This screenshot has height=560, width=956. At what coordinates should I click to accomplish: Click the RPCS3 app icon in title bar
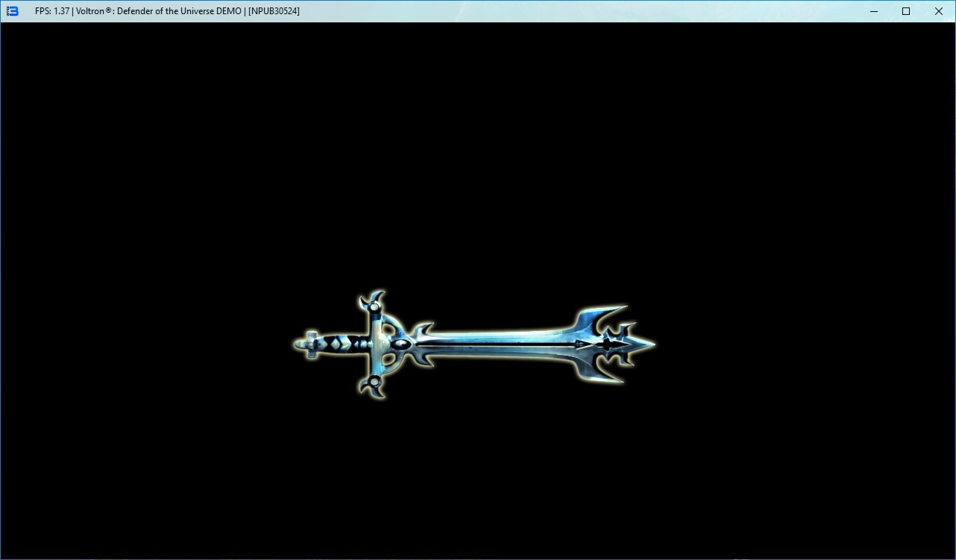click(12, 11)
